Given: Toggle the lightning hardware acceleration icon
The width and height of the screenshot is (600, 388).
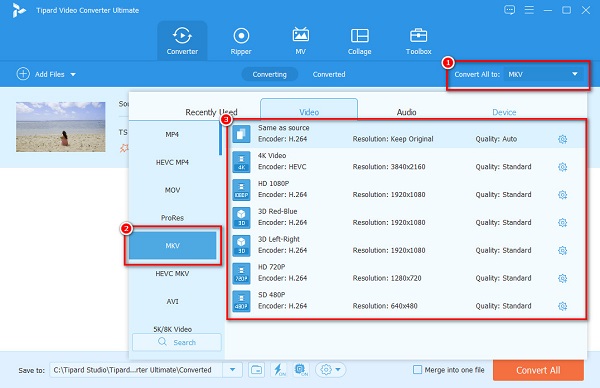Looking at the screenshot, I should pos(279,370).
